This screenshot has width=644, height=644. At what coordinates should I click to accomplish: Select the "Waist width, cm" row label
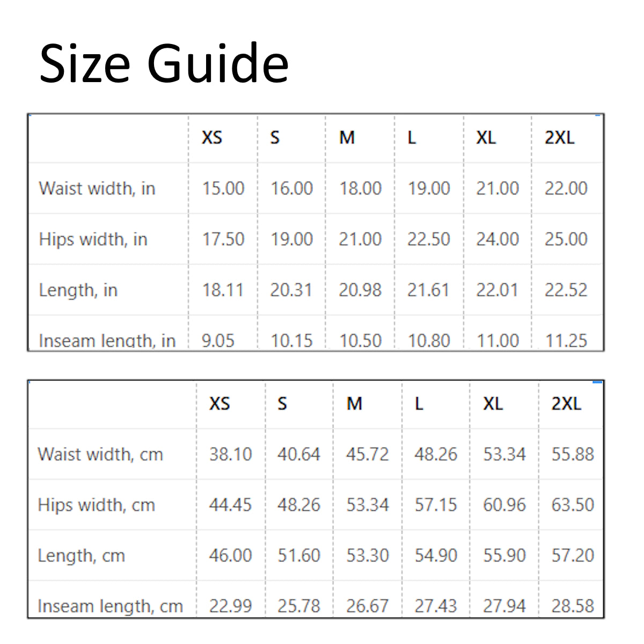pos(100,455)
